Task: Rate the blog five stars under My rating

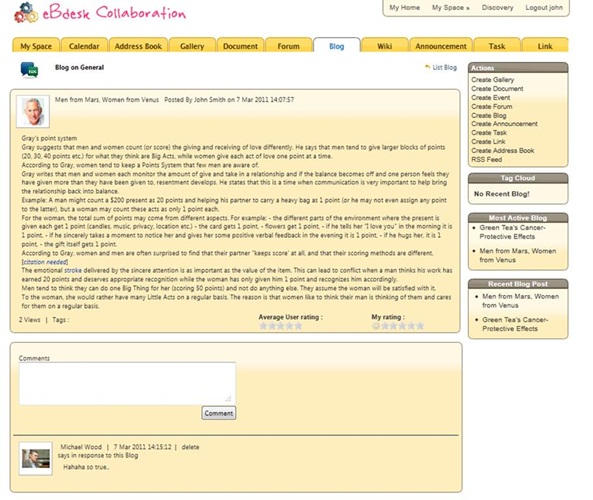Action: [420, 326]
